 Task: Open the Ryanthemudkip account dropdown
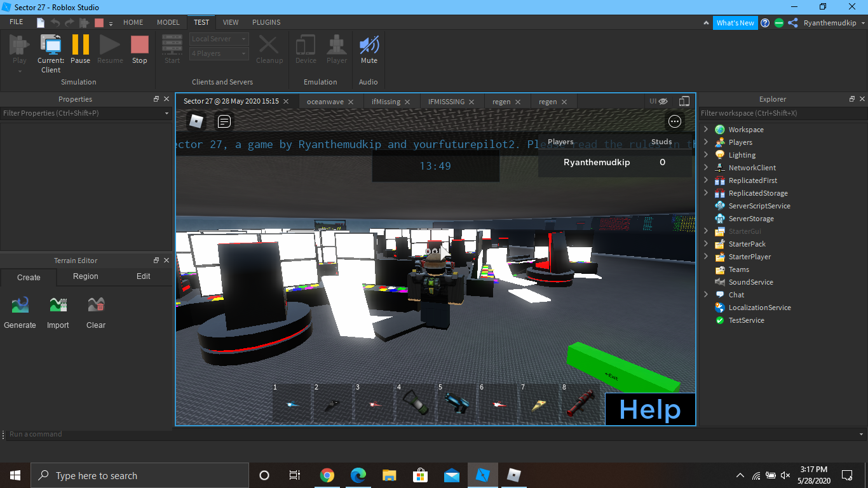tap(834, 23)
